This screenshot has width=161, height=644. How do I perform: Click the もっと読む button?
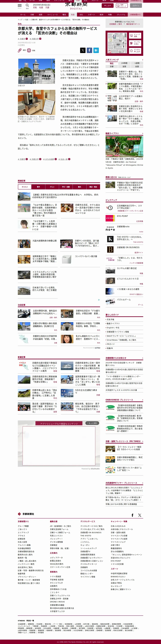pyautogui.click(x=92, y=423)
